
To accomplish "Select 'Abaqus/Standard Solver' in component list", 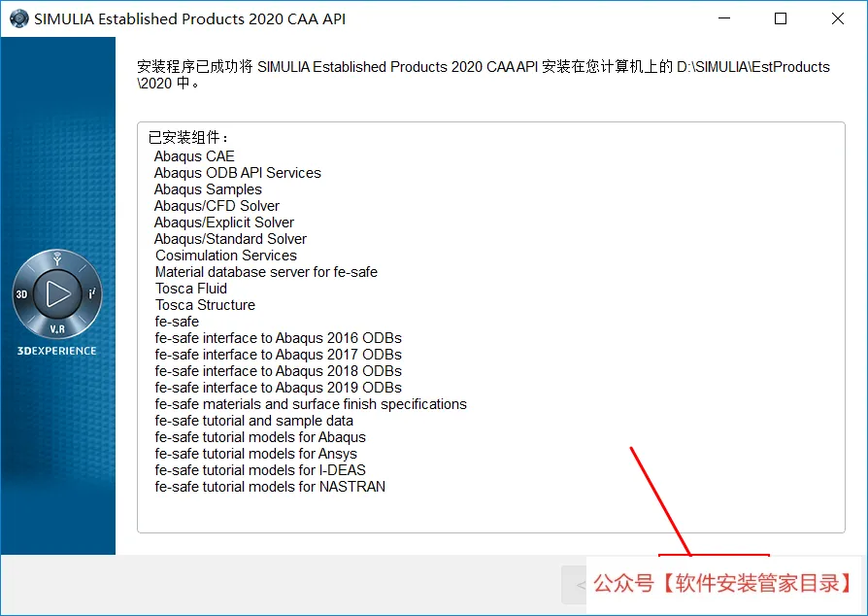I will click(x=230, y=239).
